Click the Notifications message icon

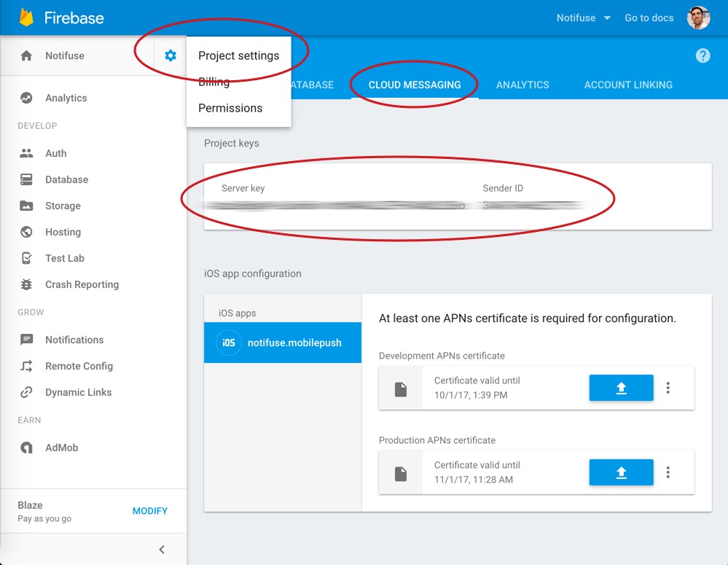(26, 340)
